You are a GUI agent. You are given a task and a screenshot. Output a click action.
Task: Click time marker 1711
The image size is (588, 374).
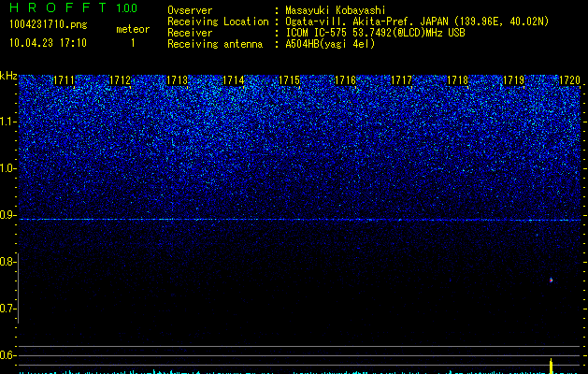coord(64,80)
